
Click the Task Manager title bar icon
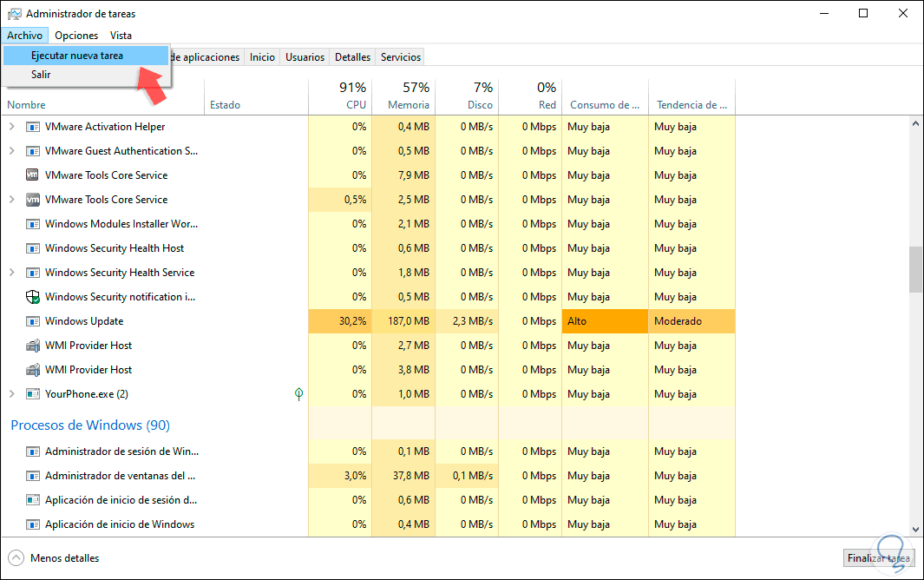point(14,14)
